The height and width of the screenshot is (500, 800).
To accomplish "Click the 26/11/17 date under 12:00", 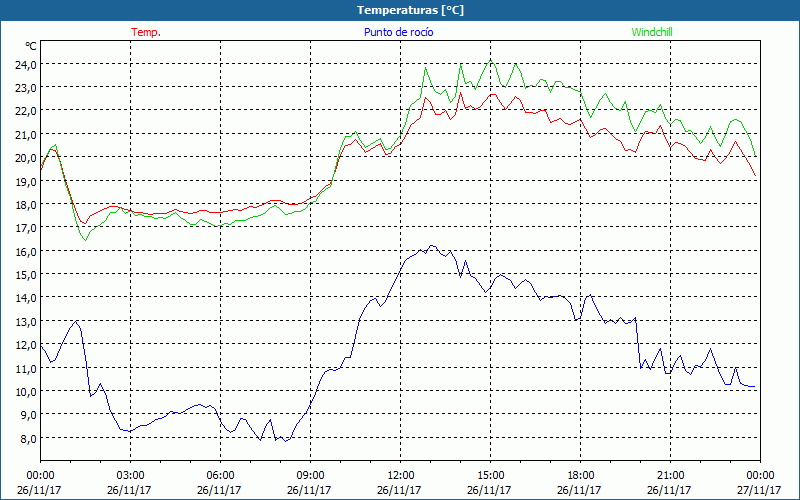I will point(399,490).
